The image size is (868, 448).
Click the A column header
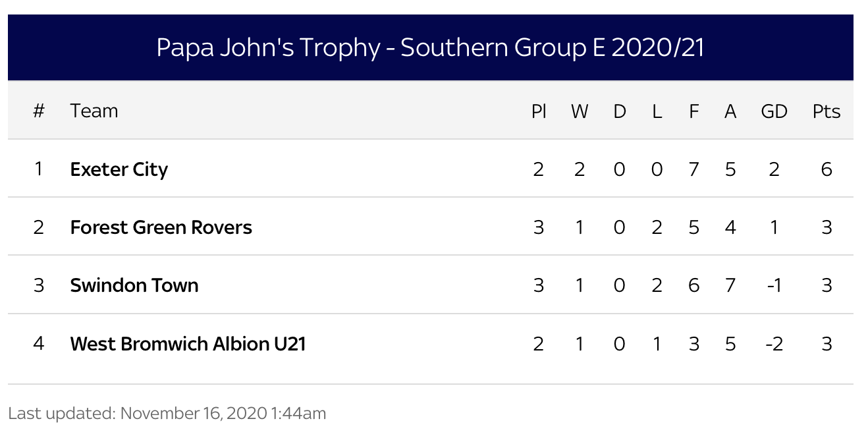pyautogui.click(x=730, y=111)
